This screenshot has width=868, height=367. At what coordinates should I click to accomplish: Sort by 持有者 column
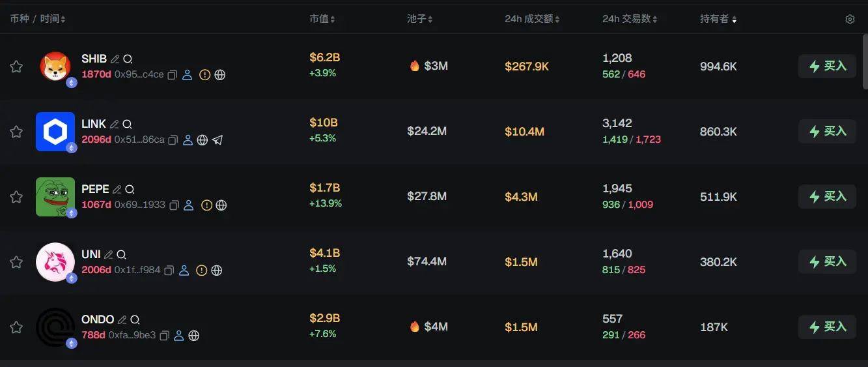click(718, 20)
